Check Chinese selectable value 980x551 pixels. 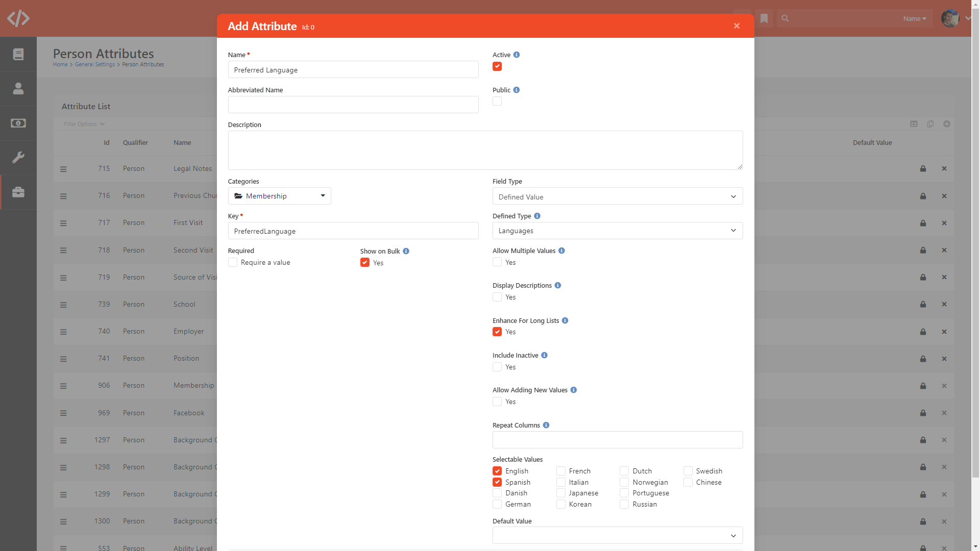pos(688,482)
